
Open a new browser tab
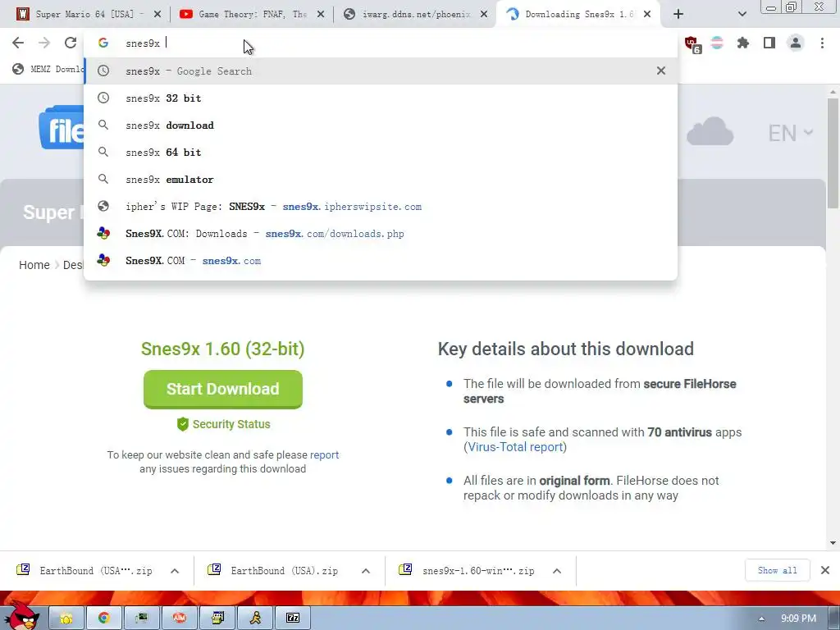click(678, 15)
